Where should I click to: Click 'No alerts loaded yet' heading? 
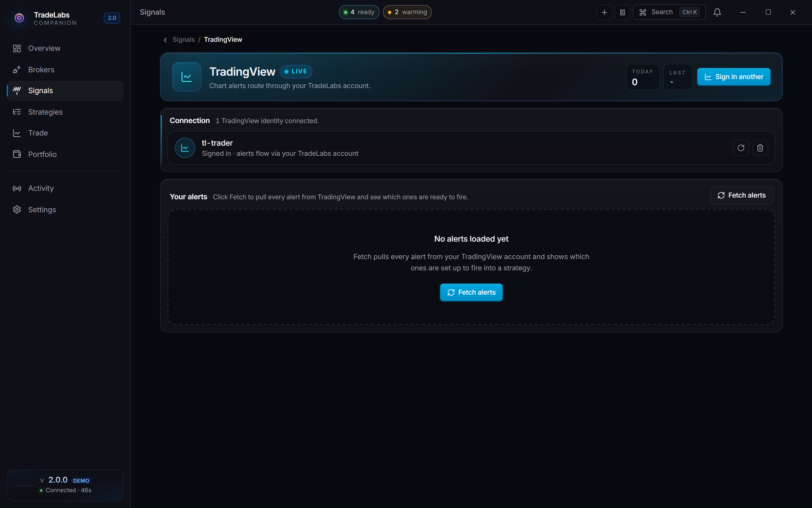(x=471, y=239)
